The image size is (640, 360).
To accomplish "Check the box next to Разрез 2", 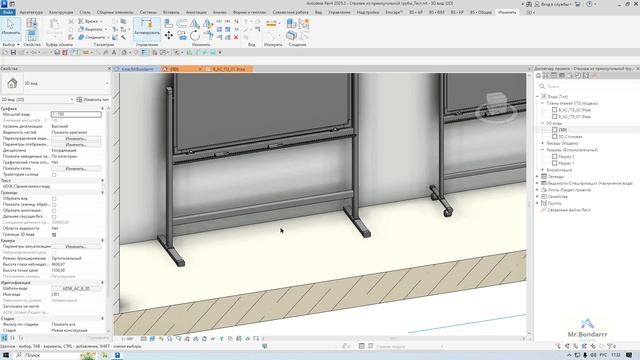I will (x=554, y=156).
